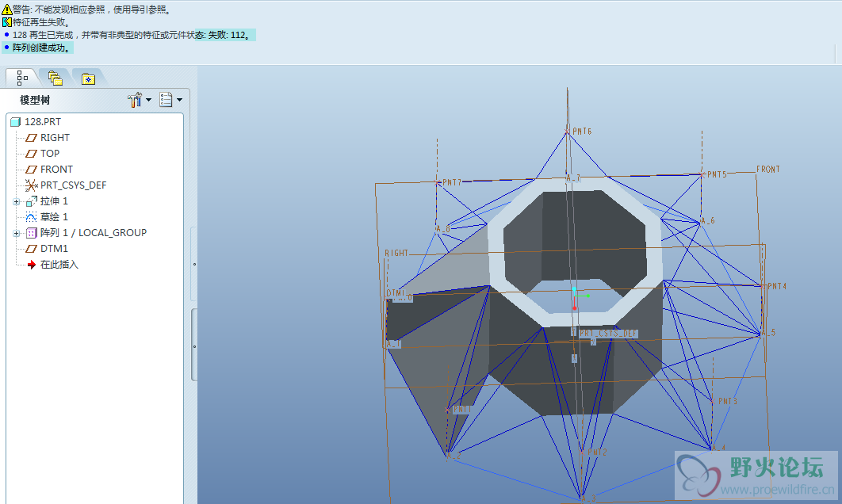Select the 草绘 1 sketch icon
842x504 pixels.
[x=32, y=217]
